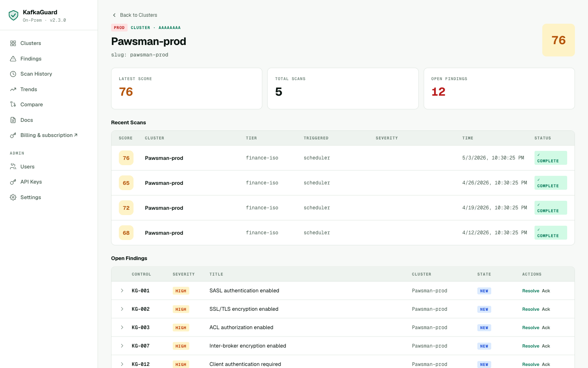
Task: Click the Total Scans card
Action: tap(343, 88)
